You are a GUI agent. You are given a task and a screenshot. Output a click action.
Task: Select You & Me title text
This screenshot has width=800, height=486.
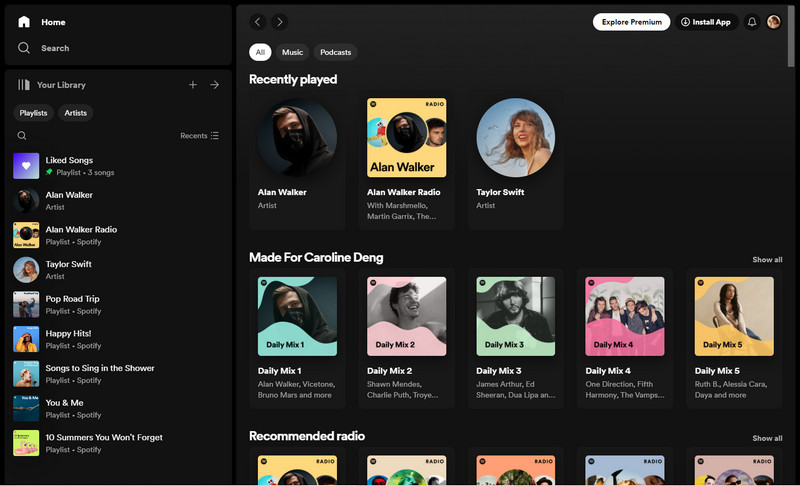(x=64, y=403)
